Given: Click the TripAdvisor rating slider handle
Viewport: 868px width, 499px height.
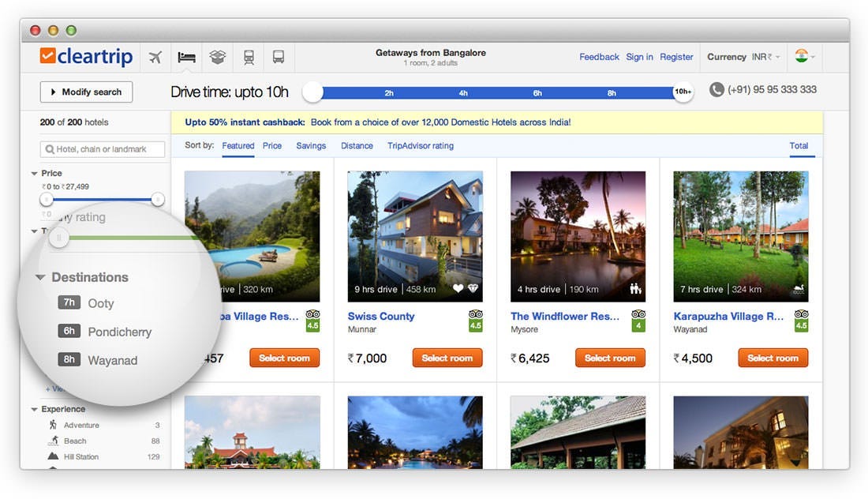Looking at the screenshot, I should pyautogui.click(x=58, y=238).
